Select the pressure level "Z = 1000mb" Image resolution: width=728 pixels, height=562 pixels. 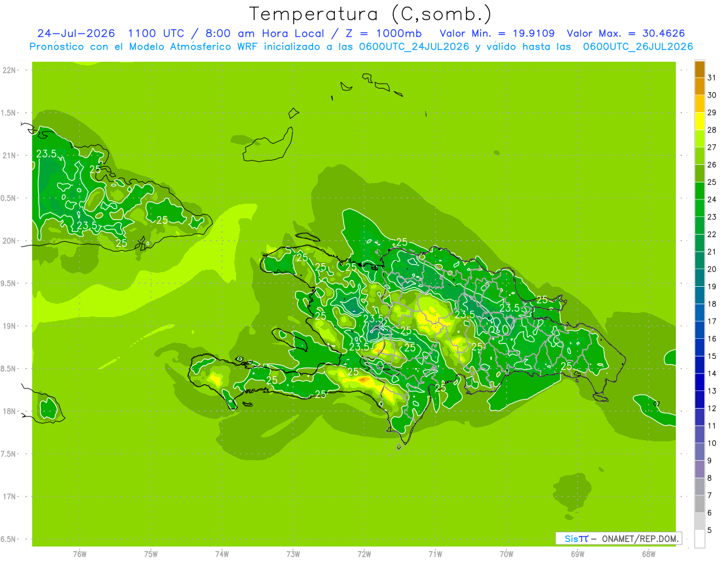tap(383, 33)
